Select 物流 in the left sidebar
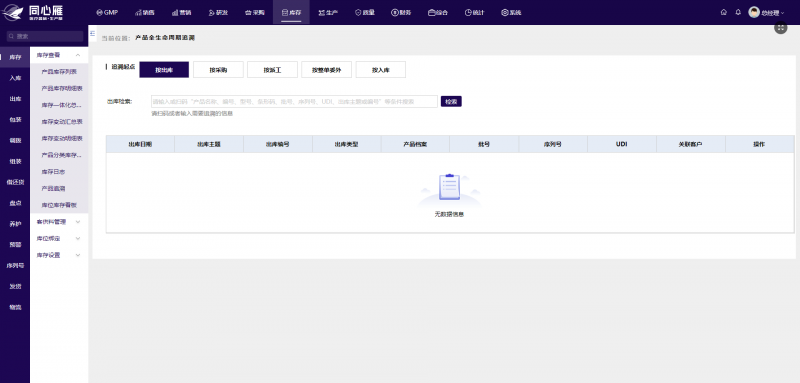Screen dimensions: 800x383 point(15,307)
